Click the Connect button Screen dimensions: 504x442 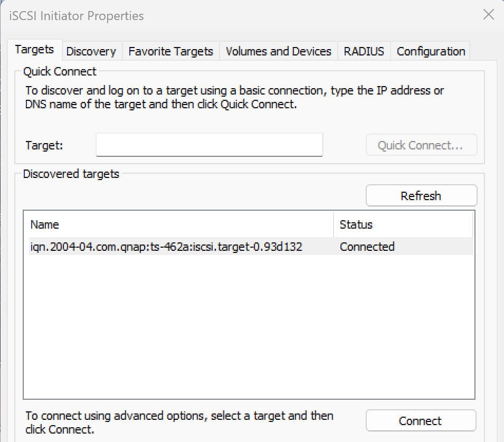421,420
